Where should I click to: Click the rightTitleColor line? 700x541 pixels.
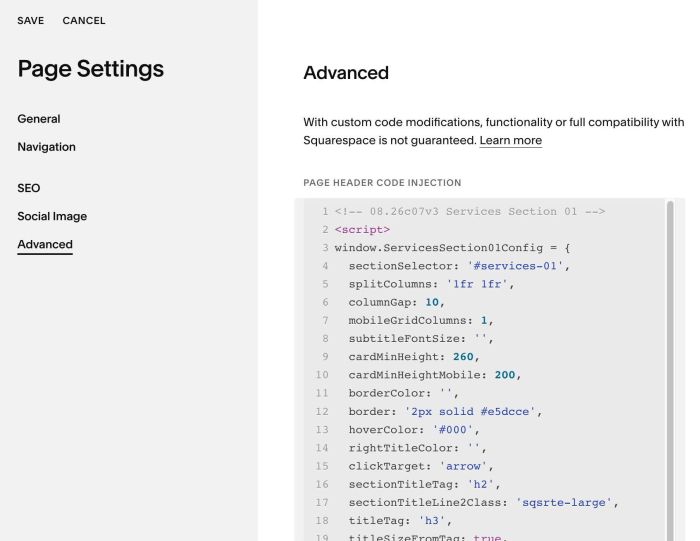[x=417, y=448]
